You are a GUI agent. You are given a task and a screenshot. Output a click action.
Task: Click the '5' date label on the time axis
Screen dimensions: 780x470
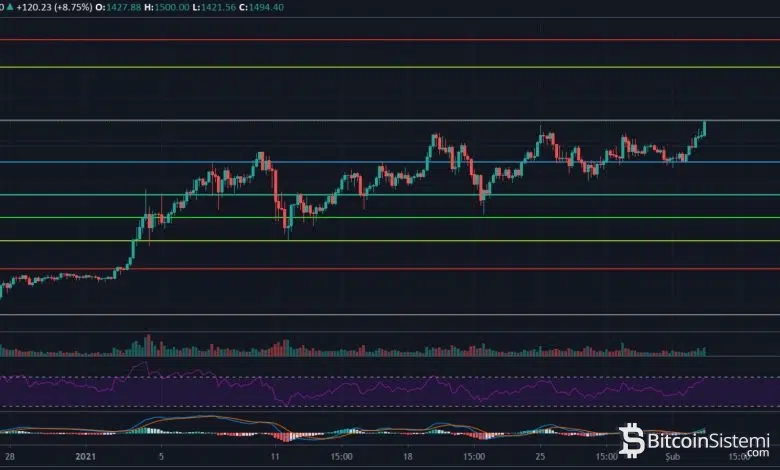coord(161,456)
